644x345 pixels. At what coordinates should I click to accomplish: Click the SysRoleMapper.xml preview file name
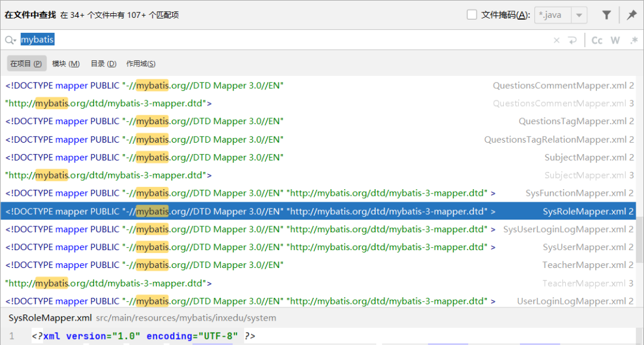tap(50, 318)
